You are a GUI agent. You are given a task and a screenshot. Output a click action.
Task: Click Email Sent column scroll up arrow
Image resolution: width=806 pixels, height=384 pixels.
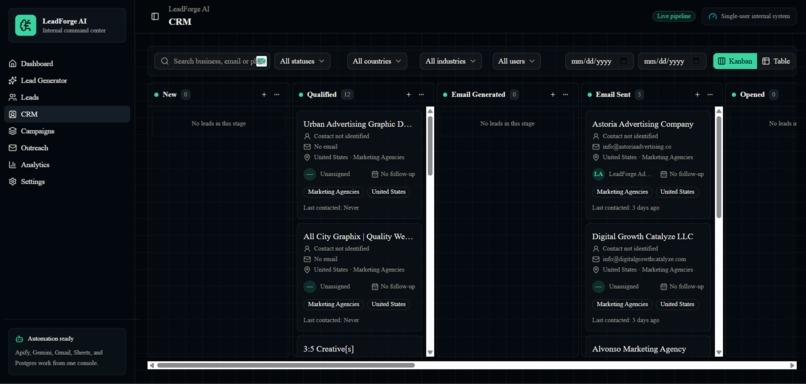click(719, 110)
